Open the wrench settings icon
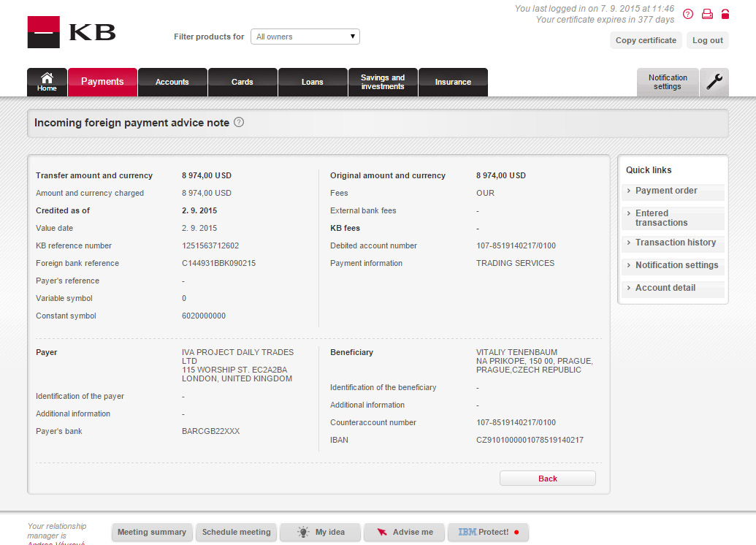 [x=714, y=82]
